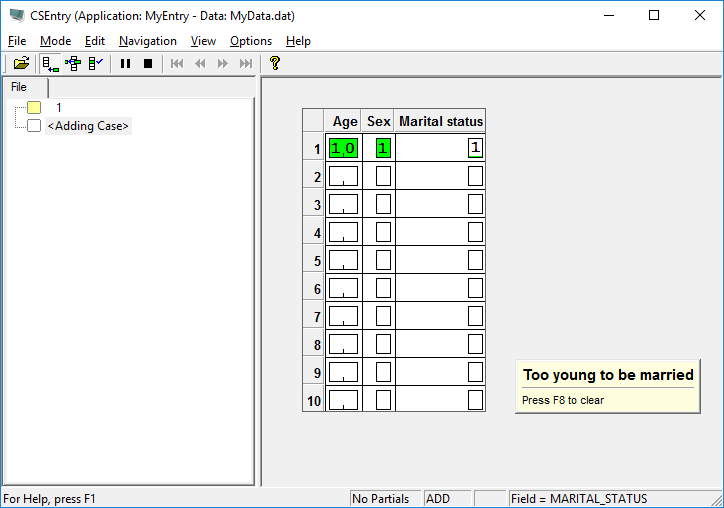Open the Options menu
Image resolution: width=724 pixels, height=508 pixels.
(x=250, y=41)
